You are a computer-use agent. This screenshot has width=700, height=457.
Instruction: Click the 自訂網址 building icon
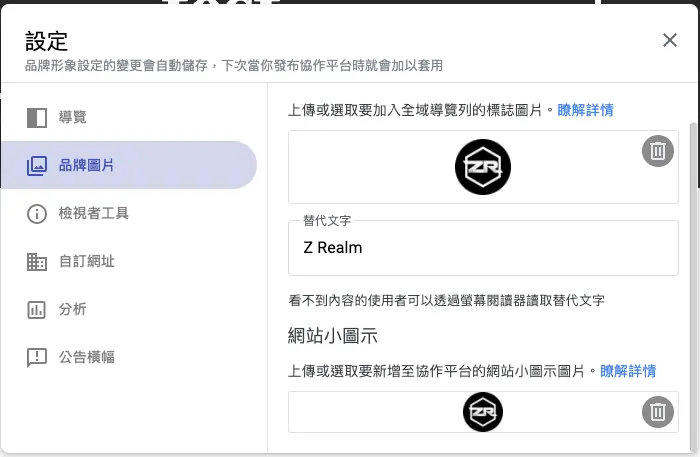tap(37, 261)
